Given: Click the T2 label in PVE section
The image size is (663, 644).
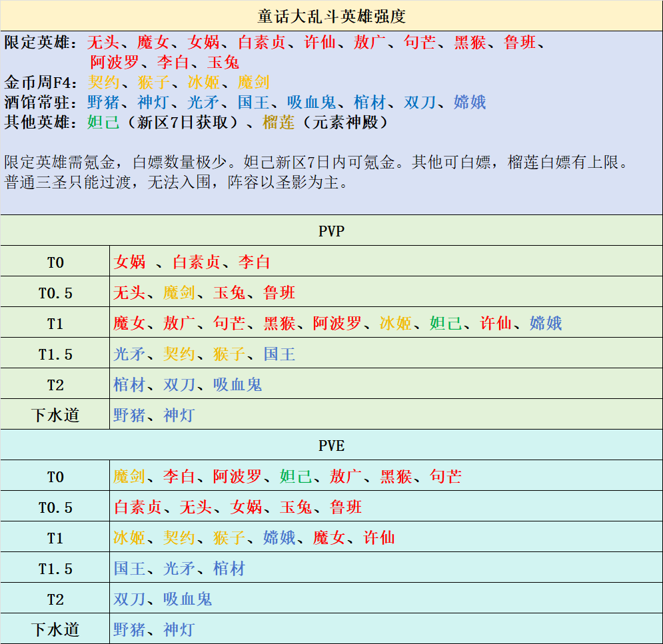Looking at the screenshot, I should 55,599.
